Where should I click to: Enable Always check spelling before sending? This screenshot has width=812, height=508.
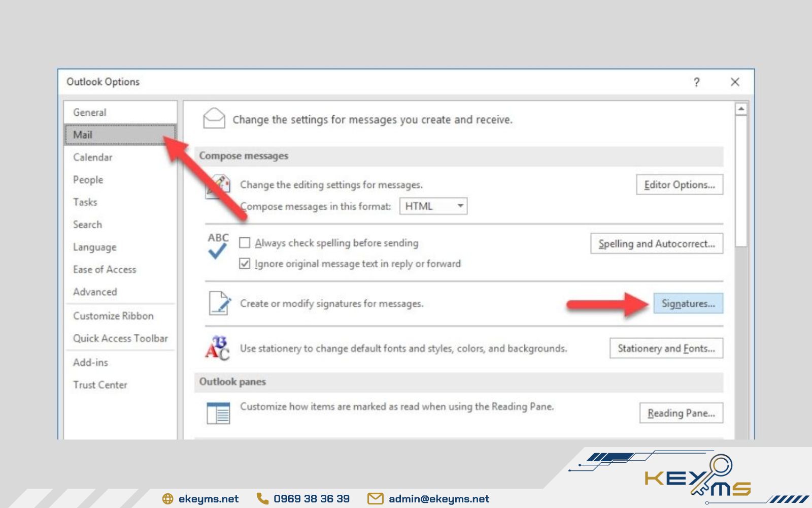coord(245,243)
